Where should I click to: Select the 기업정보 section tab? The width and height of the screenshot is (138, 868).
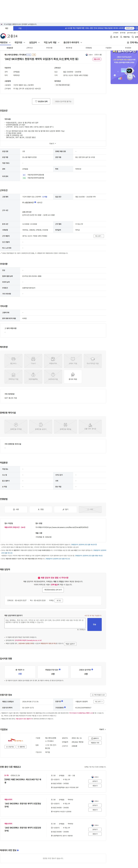[x=108, y=48]
